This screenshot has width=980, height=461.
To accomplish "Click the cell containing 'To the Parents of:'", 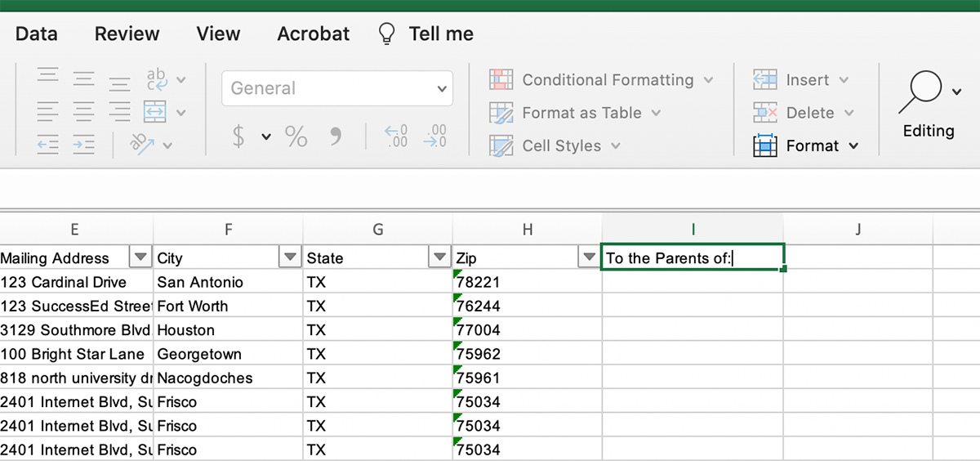I will point(693,257).
